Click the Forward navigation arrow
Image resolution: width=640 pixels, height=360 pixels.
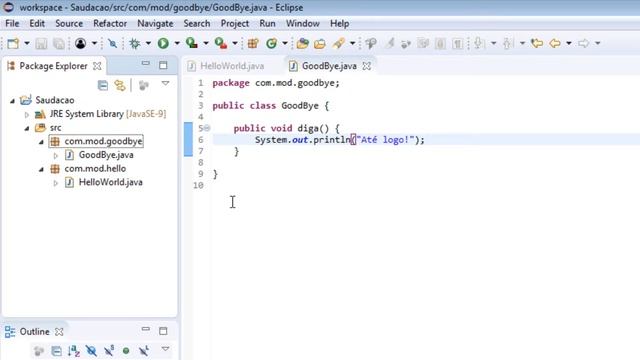584,43
